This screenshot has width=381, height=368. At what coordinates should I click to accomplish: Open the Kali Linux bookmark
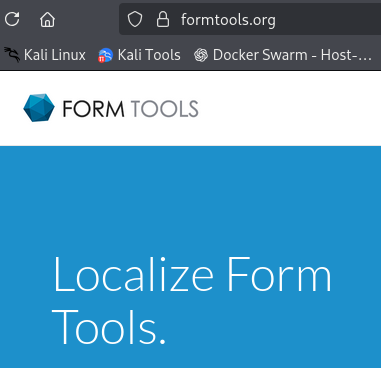click(45, 55)
